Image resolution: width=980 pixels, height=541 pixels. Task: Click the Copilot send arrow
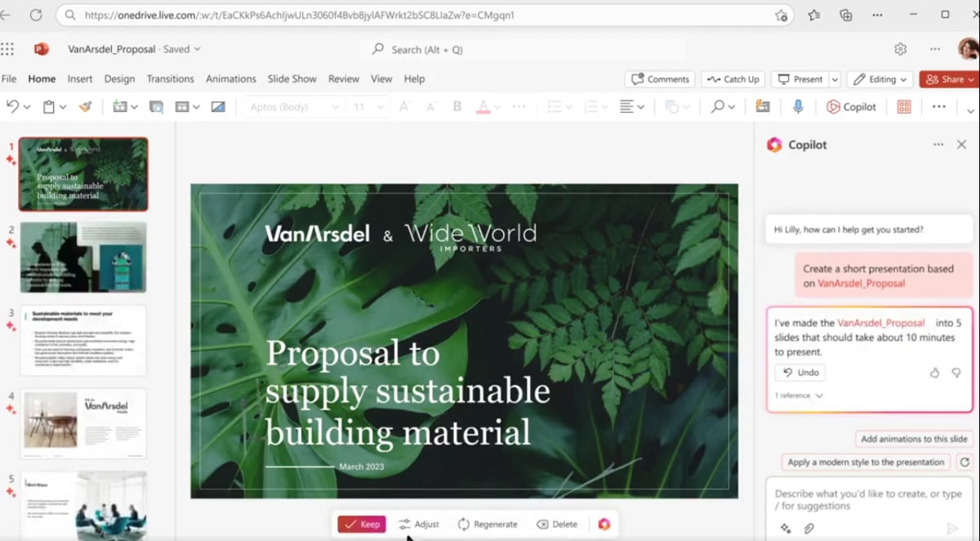(x=952, y=529)
